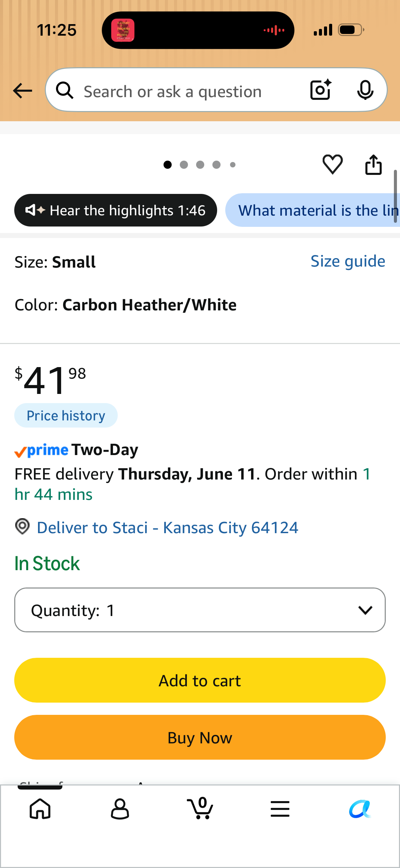This screenshot has height=868, width=400.
Task: Play Hear the highlights audio
Action: click(x=115, y=210)
